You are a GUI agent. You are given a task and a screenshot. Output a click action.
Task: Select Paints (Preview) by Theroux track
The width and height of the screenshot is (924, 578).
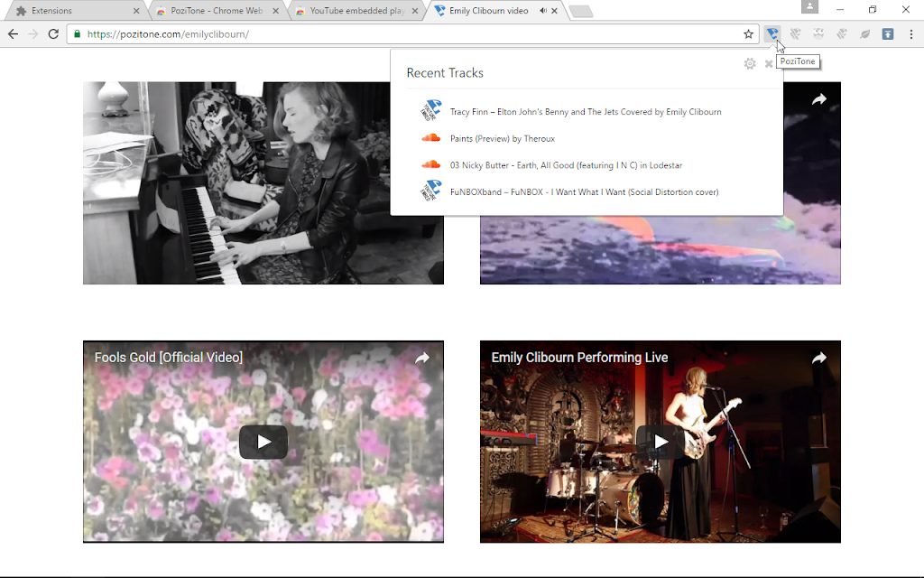(x=502, y=138)
